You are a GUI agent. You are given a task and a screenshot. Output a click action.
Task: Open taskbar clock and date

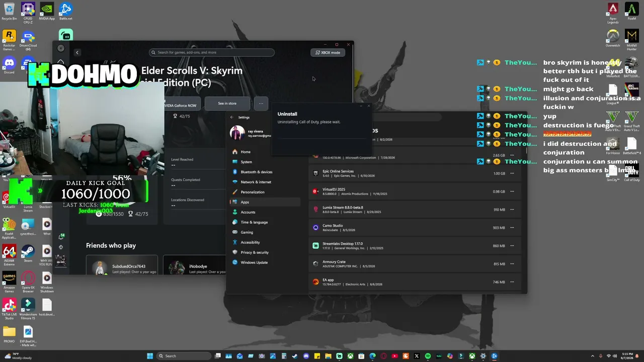point(627,356)
